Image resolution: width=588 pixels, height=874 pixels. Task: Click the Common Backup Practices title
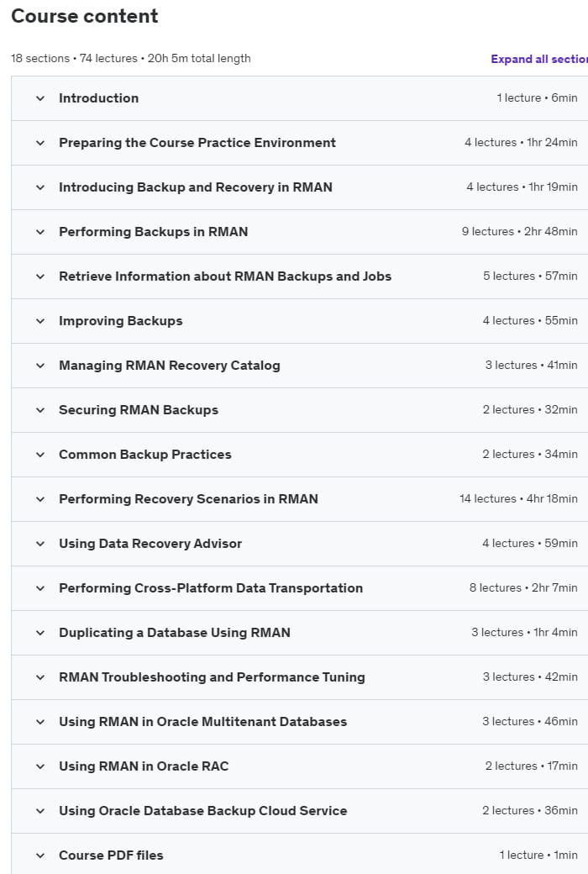[145, 455]
